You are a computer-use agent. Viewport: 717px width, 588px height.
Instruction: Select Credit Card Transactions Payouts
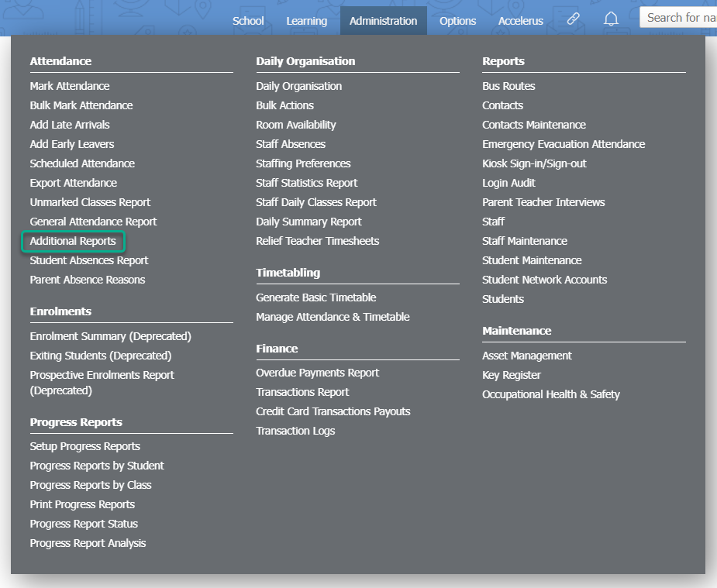tap(333, 411)
